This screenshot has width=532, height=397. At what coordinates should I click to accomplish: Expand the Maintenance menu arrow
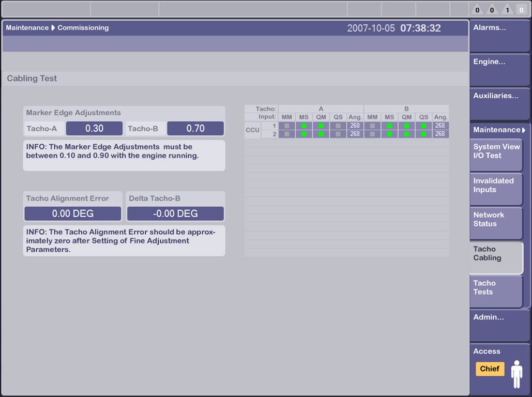pyautogui.click(x=523, y=130)
